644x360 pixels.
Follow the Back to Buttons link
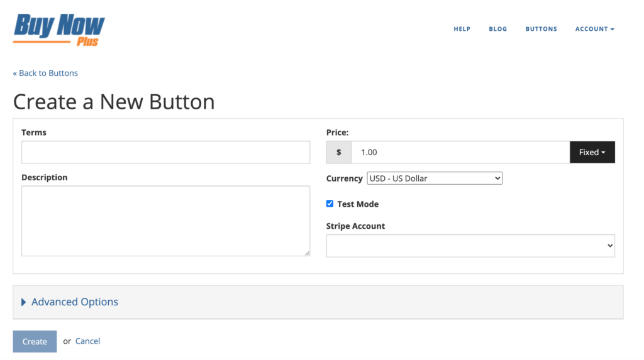[x=45, y=73]
